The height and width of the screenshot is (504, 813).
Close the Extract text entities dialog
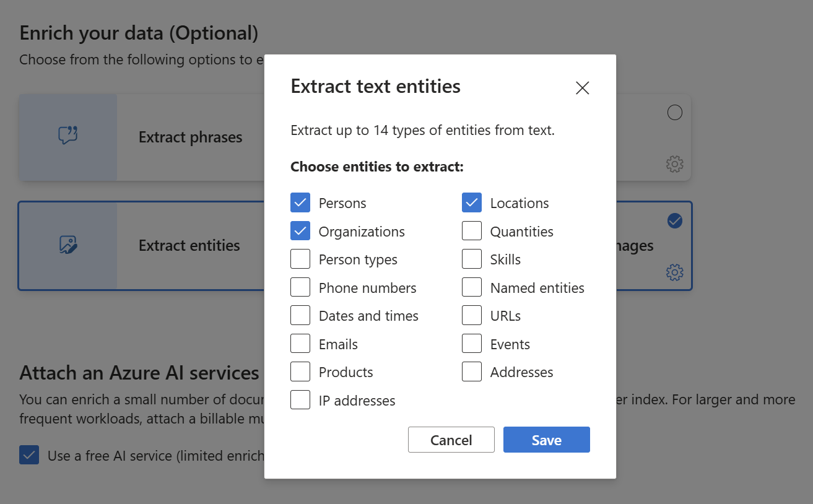(582, 88)
